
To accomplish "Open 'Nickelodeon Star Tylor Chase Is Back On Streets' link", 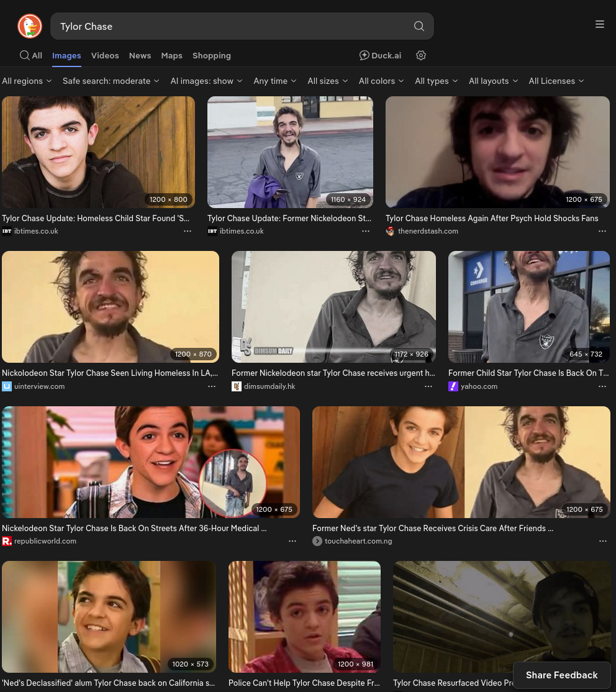I will tap(134, 528).
